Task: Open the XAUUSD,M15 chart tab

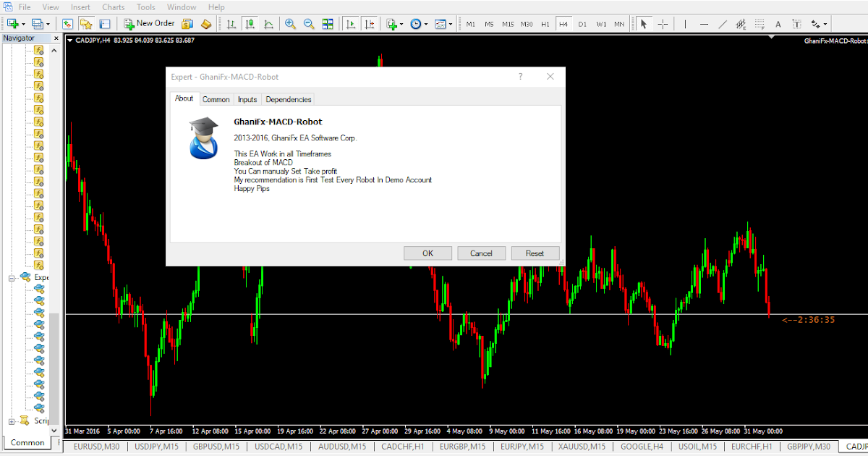Action: (581, 447)
